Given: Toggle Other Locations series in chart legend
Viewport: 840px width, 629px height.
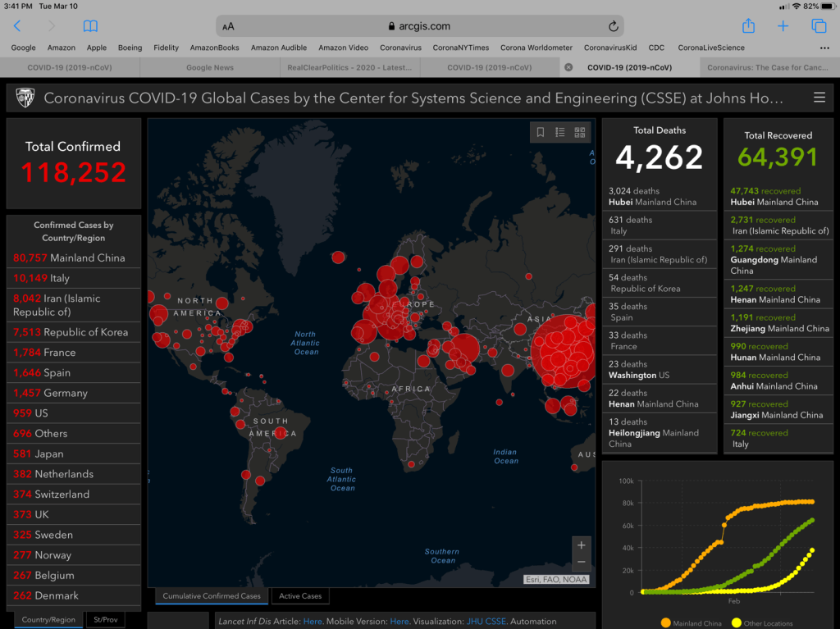Looking at the screenshot, I should point(760,623).
